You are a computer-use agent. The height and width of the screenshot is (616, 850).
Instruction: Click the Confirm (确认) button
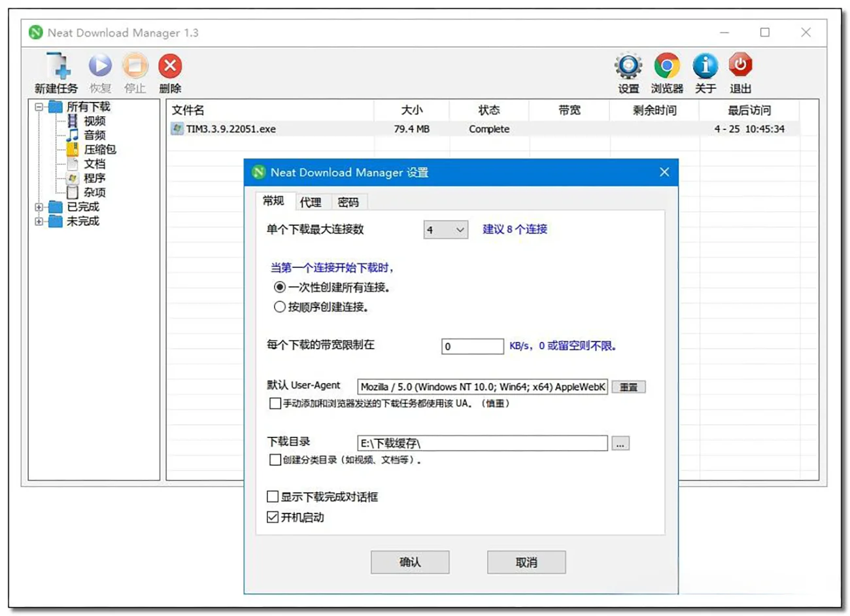(410, 562)
